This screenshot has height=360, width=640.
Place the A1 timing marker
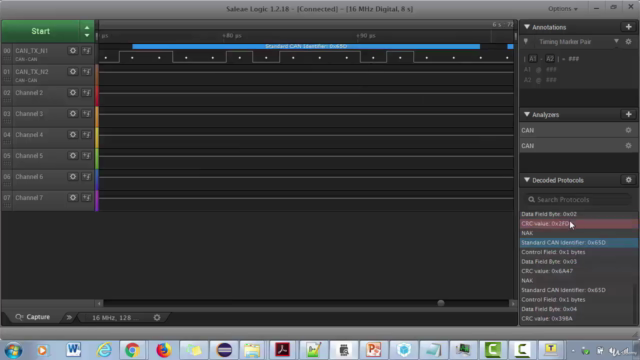[533, 59]
